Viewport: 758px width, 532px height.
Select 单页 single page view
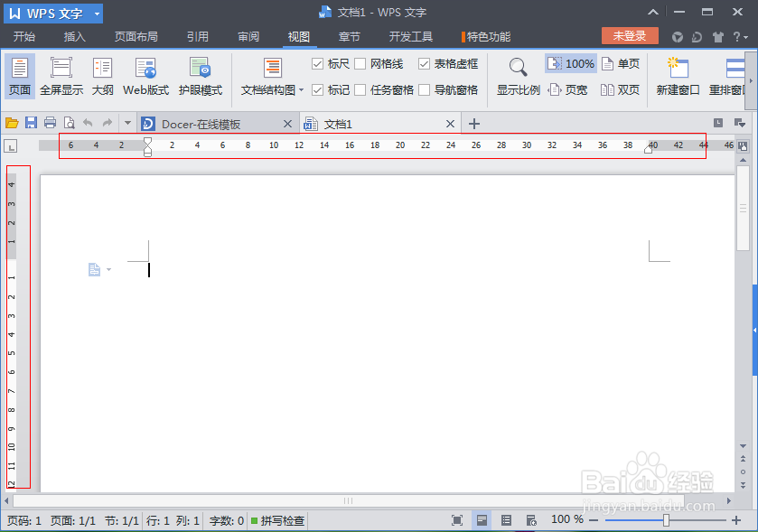621,63
